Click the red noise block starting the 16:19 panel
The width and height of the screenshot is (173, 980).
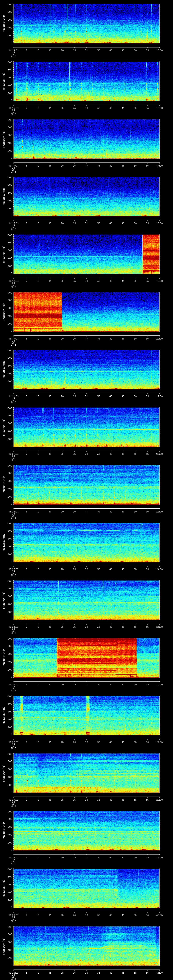tap(38, 312)
